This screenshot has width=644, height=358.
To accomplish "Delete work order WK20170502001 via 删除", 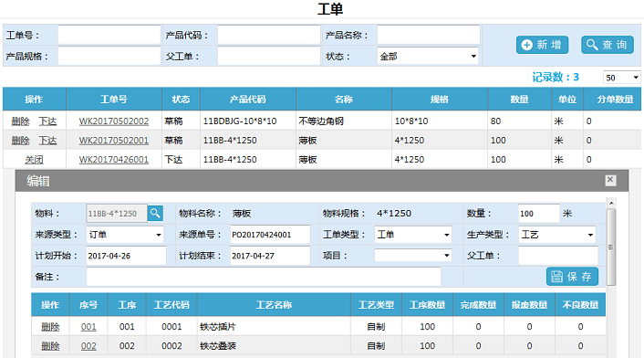I will tap(21, 141).
